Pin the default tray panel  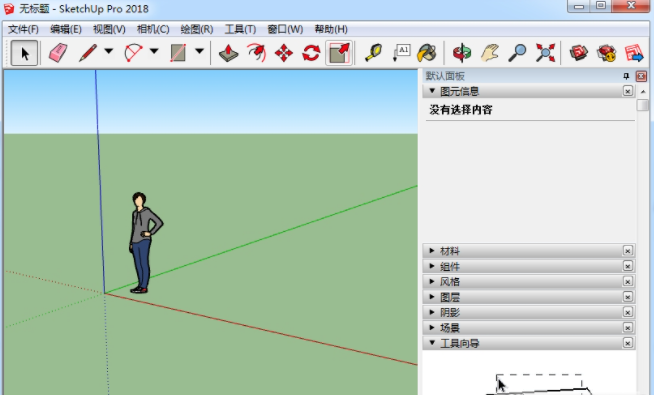click(x=626, y=76)
